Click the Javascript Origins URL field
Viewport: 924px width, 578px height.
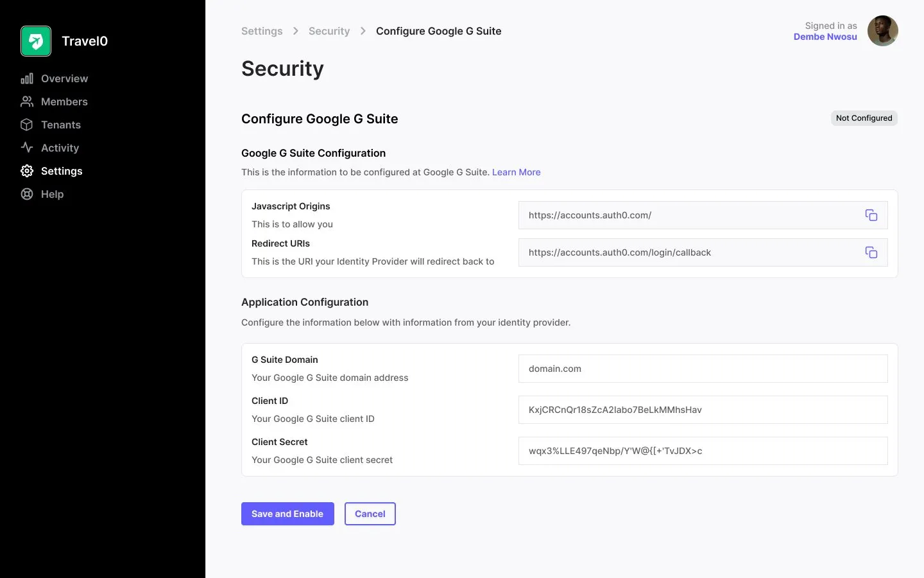(703, 215)
